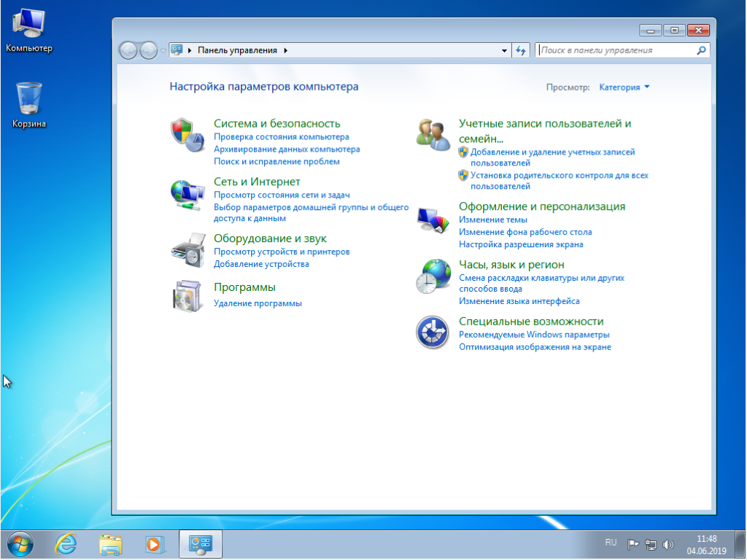Viewport: 747px width, 560px height.
Task: Open Система и безопасность category
Action: (276, 124)
